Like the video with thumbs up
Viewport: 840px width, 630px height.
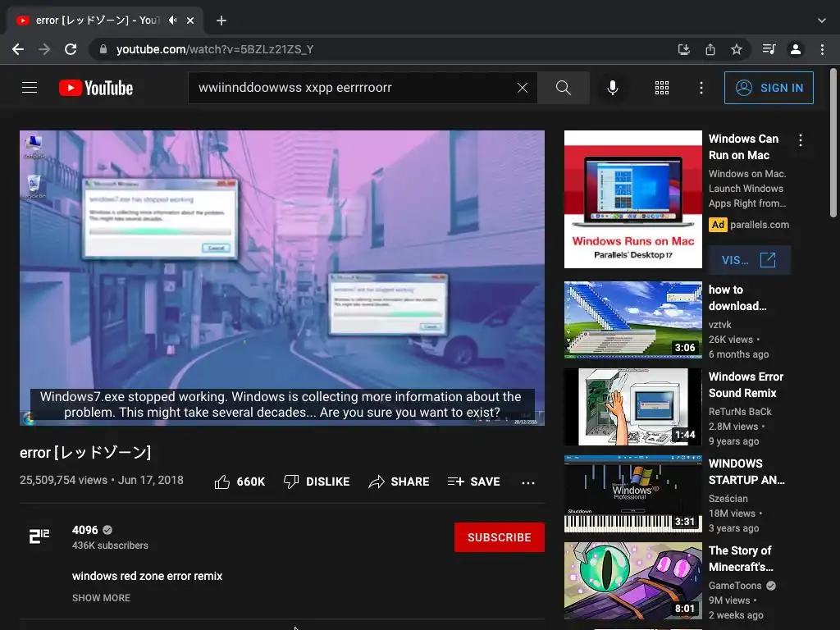240,482
